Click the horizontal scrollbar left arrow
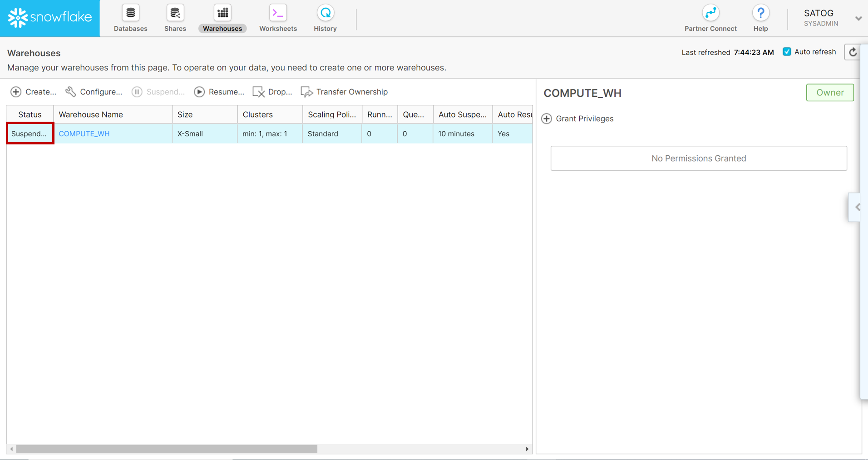Viewport: 868px width, 460px height. click(11, 449)
